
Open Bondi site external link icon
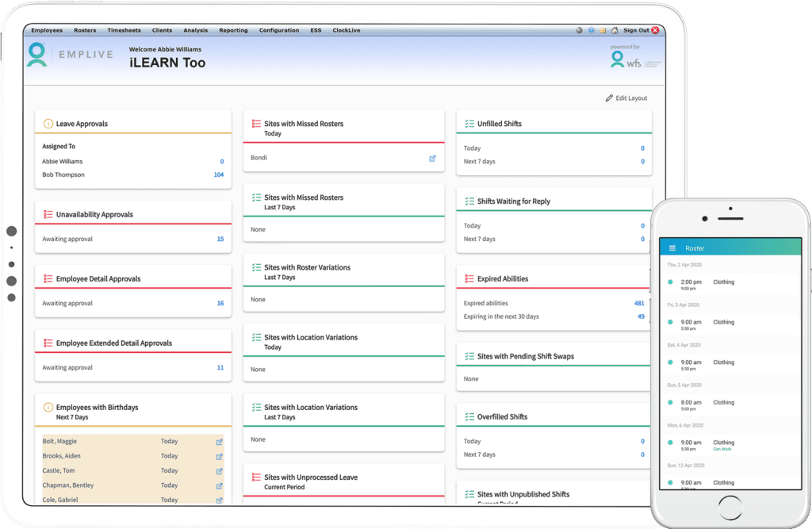coord(432,158)
